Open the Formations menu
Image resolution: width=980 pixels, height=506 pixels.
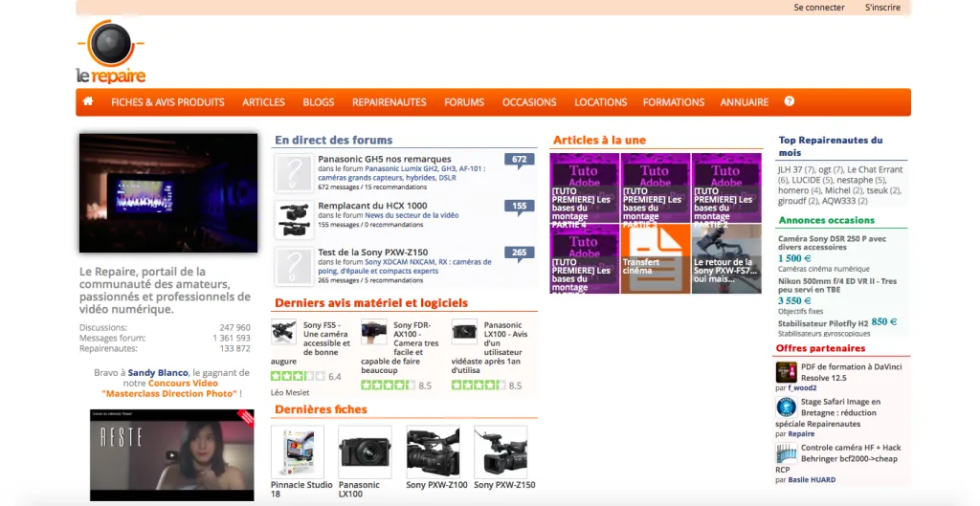674,101
